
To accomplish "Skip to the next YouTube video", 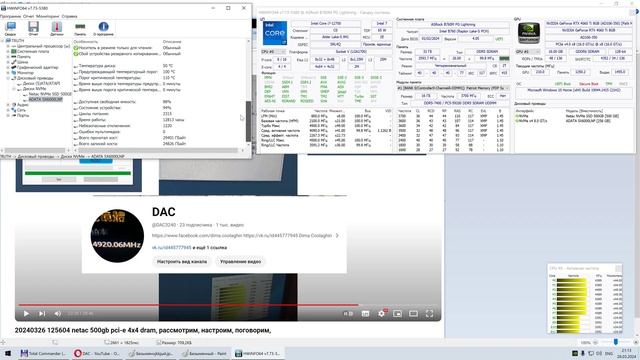I will click(42, 313).
